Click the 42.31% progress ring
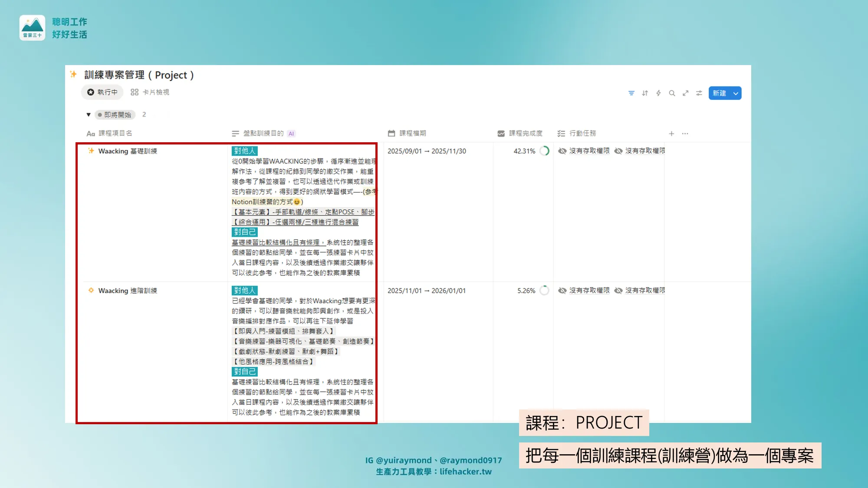The image size is (868, 488). point(544,151)
